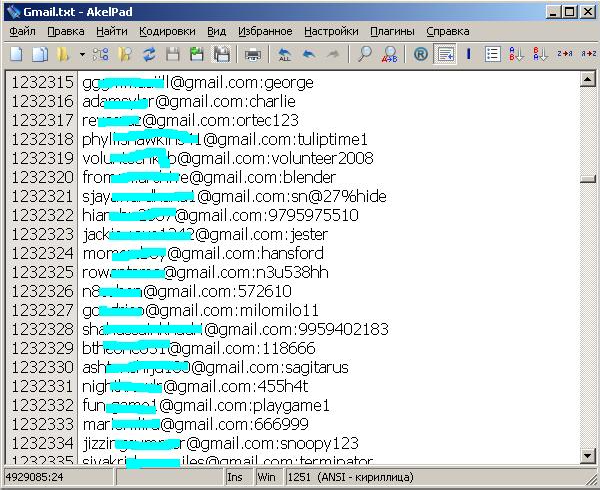
Task: Open the Файл menu
Action: [22, 31]
